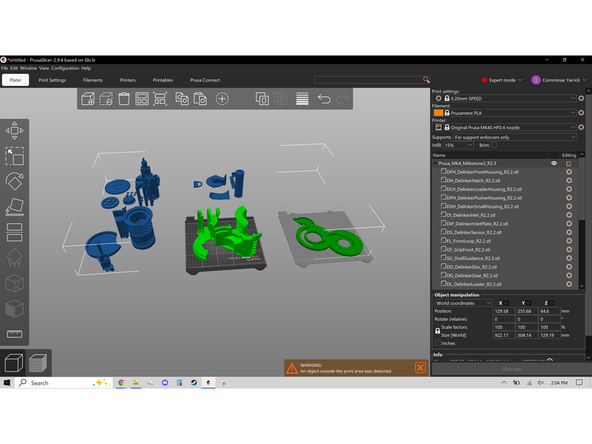592x444 pixels.
Task: Click the Position X value field
Action: [x=504, y=311]
